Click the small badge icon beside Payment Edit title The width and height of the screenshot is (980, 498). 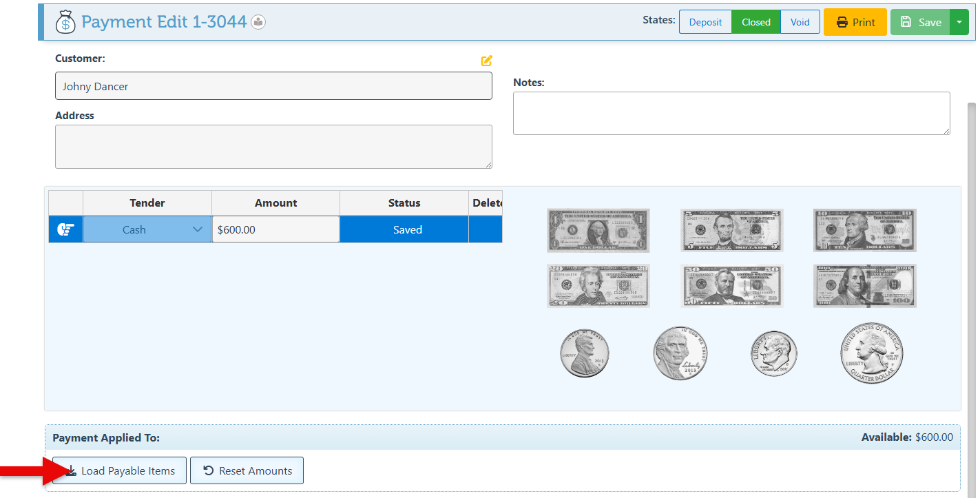(258, 22)
